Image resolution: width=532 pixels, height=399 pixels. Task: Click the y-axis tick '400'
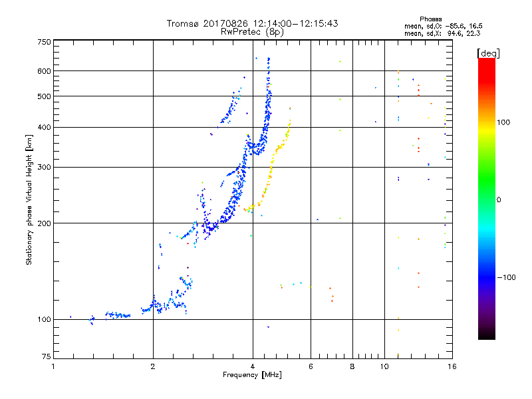[x=44, y=127]
